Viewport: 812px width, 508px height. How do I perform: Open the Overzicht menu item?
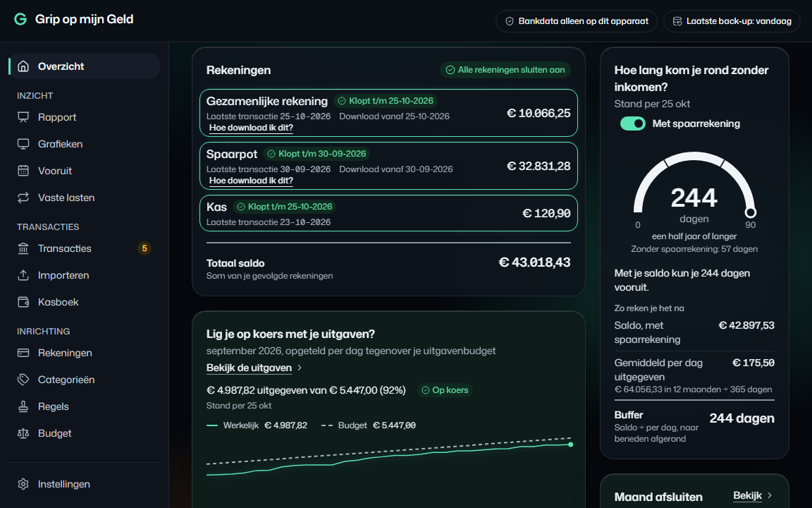85,66
